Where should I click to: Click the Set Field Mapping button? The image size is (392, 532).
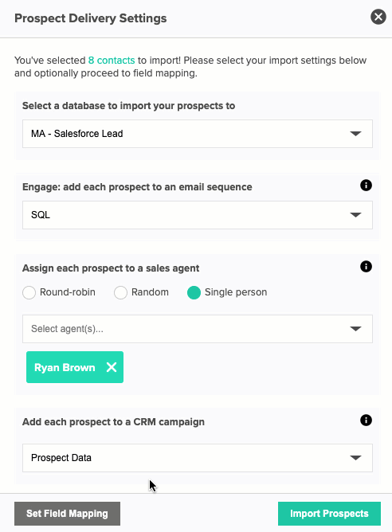coord(67,514)
